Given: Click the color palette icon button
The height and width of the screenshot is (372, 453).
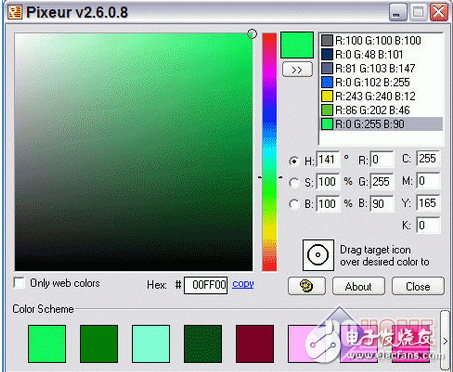Looking at the screenshot, I should tap(306, 286).
